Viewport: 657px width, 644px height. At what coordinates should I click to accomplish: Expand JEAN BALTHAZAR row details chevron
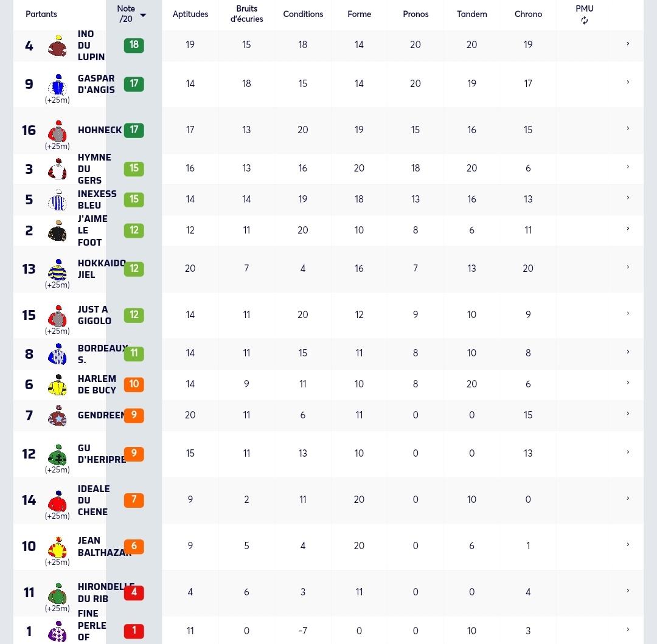628,545
